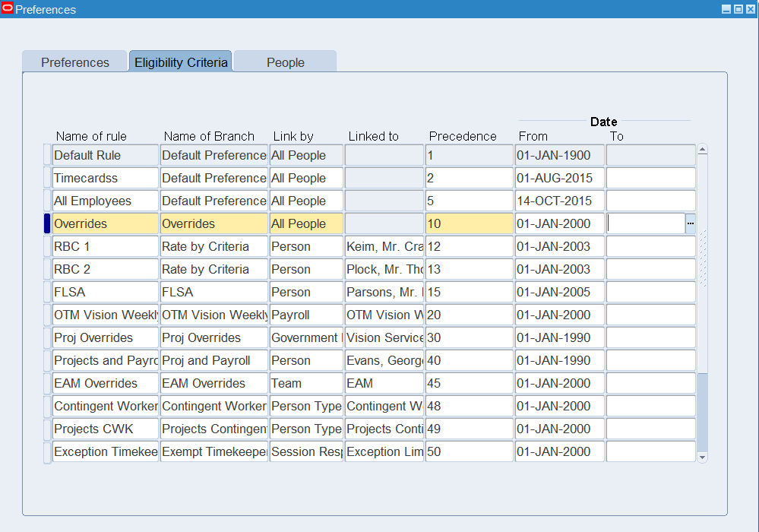This screenshot has width=759, height=532.
Task: Click Precedence field showing 10
Action: (x=469, y=223)
